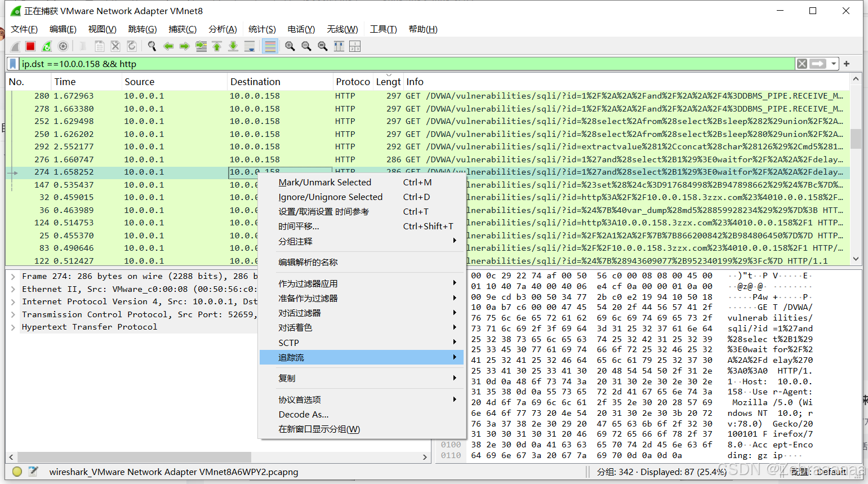Open expert information status icon
Screen dimensions: 868x484
click(17, 472)
